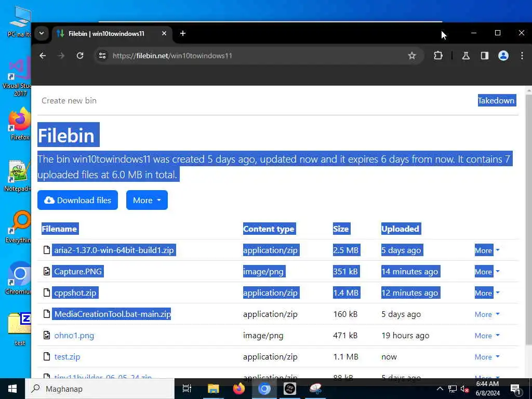
Task: Open the tab search dropdown
Action: tap(42, 33)
